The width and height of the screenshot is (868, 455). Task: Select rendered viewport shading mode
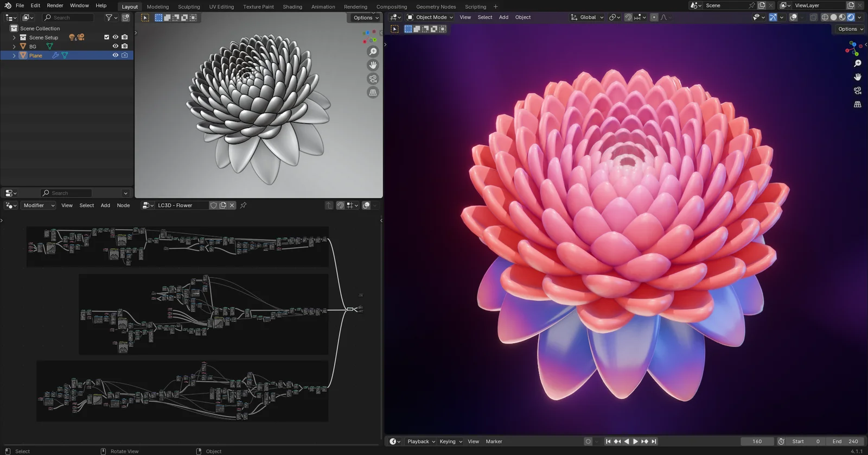click(851, 17)
